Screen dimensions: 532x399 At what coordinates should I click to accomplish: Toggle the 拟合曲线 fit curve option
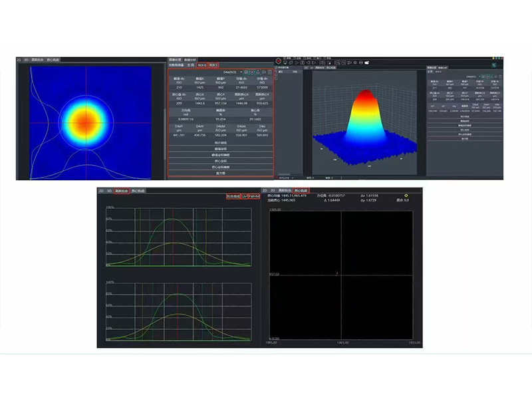click(x=233, y=197)
